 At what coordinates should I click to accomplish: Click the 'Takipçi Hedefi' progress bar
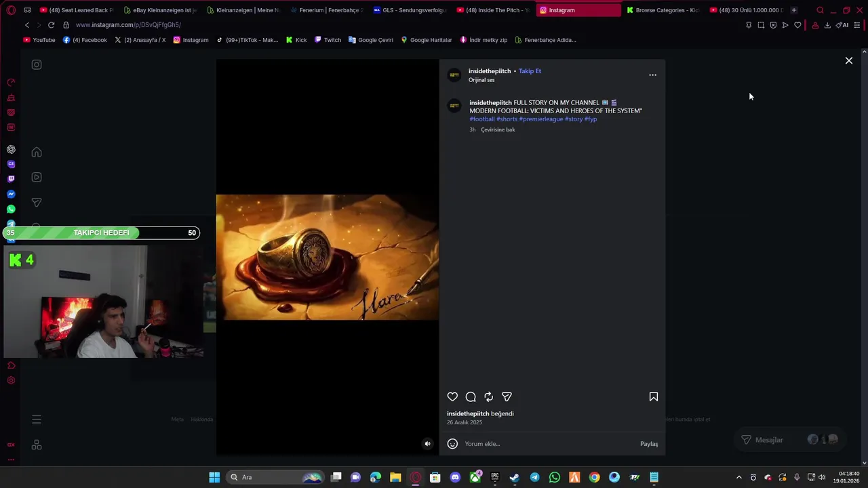pos(102,232)
